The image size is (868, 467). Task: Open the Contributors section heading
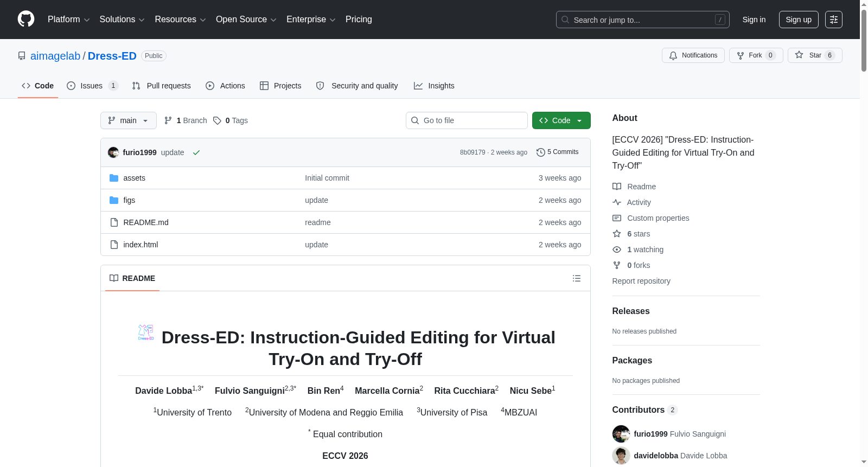pos(645,410)
